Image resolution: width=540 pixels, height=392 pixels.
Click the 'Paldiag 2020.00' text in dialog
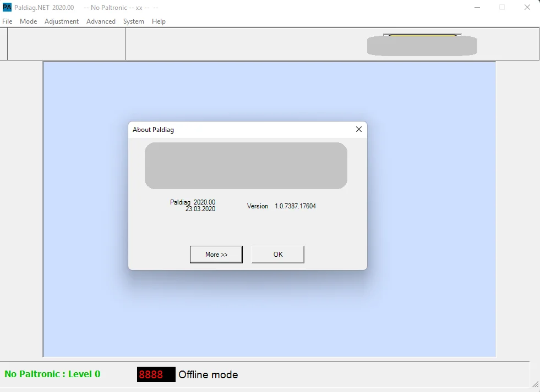tap(193, 202)
